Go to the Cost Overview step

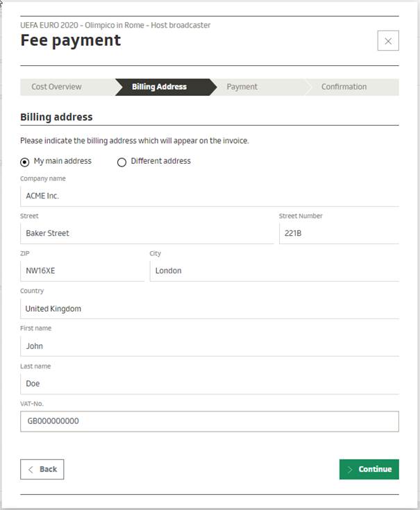56,87
